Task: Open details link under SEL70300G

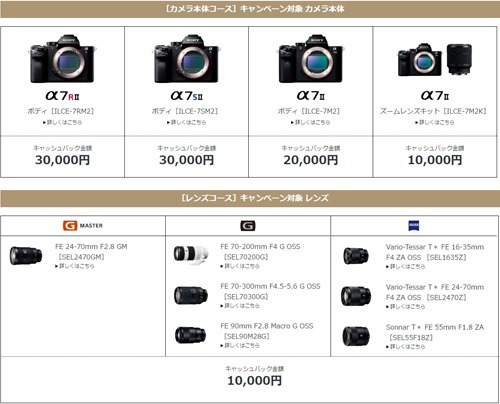Action: click(240, 306)
